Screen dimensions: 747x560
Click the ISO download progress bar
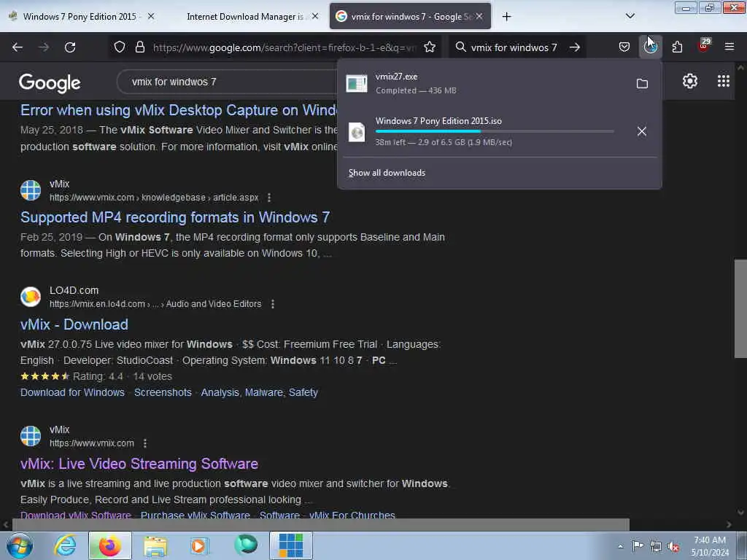(x=495, y=131)
